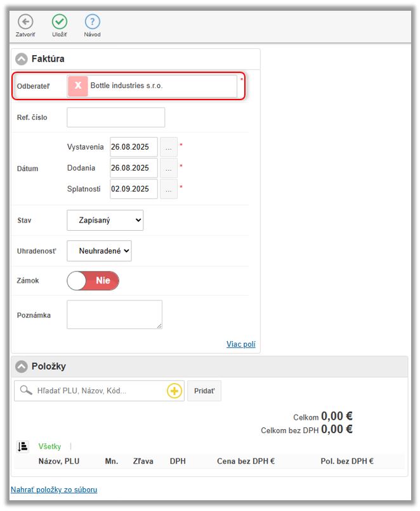Collapse the Faktúra section
Screen dimensions: 420x511
(22, 59)
